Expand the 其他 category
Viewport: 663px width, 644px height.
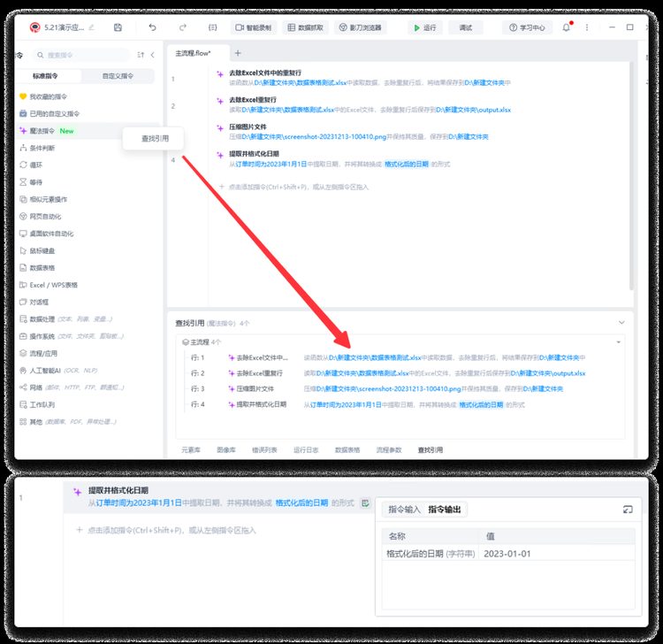68,422
